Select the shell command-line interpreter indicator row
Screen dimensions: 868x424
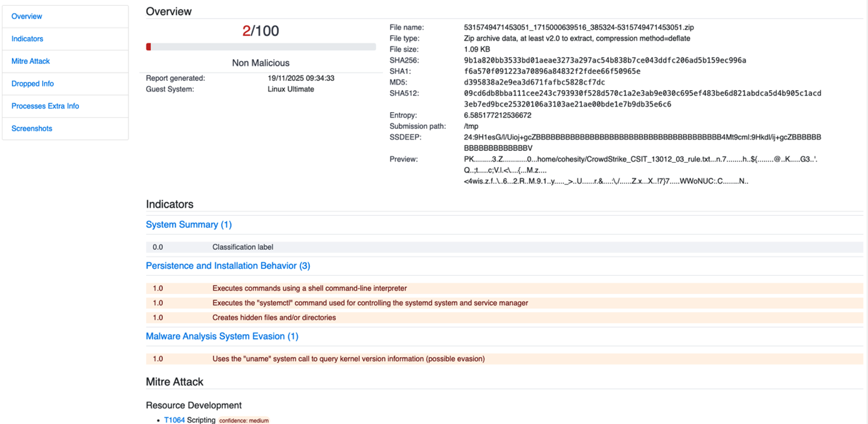click(x=309, y=289)
